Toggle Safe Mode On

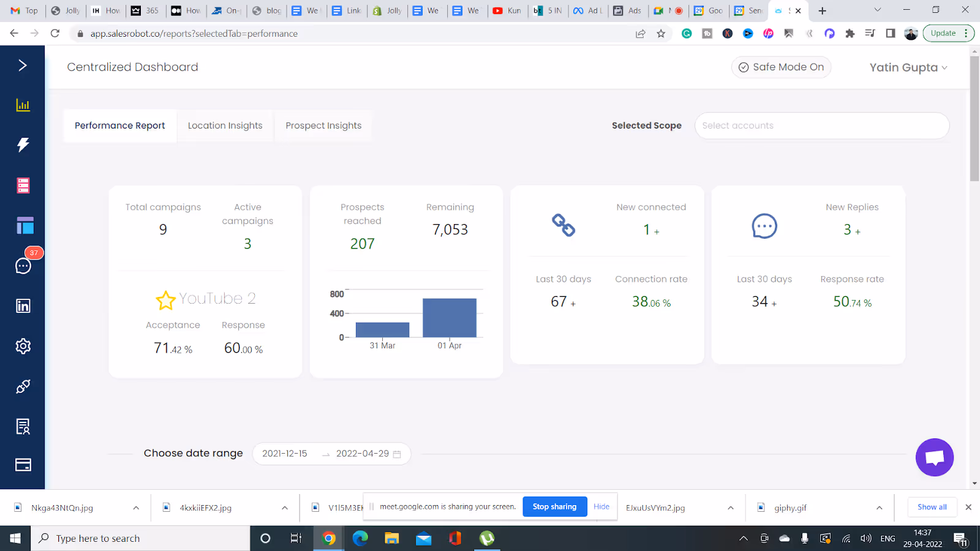tap(781, 67)
